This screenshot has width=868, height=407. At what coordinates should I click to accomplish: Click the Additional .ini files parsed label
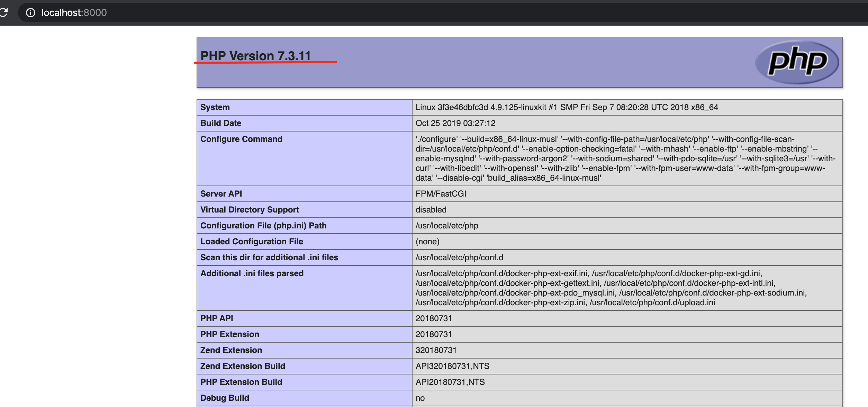pyautogui.click(x=252, y=273)
